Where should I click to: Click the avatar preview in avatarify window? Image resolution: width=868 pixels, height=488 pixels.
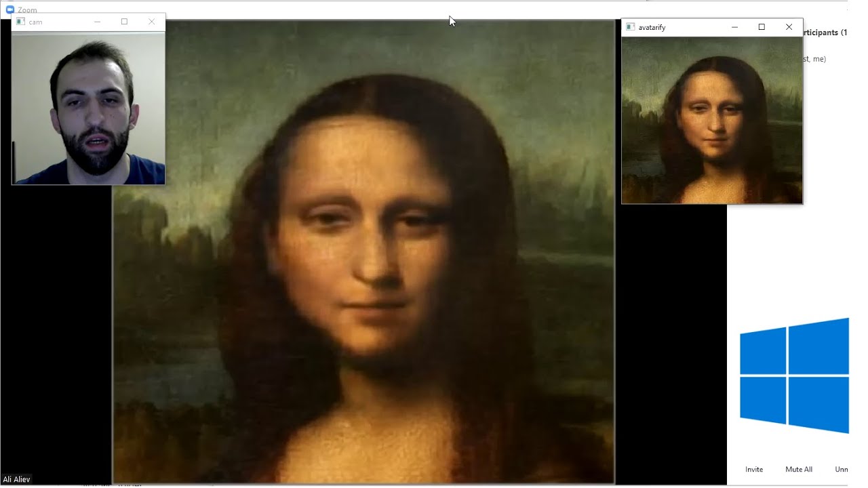712,120
